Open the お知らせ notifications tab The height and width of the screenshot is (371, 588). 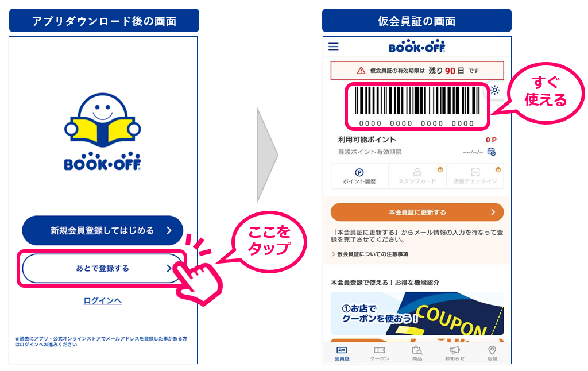point(455,353)
